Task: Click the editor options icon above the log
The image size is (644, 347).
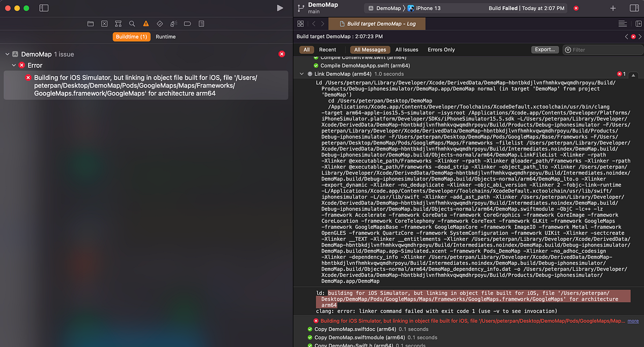Action: [x=622, y=23]
